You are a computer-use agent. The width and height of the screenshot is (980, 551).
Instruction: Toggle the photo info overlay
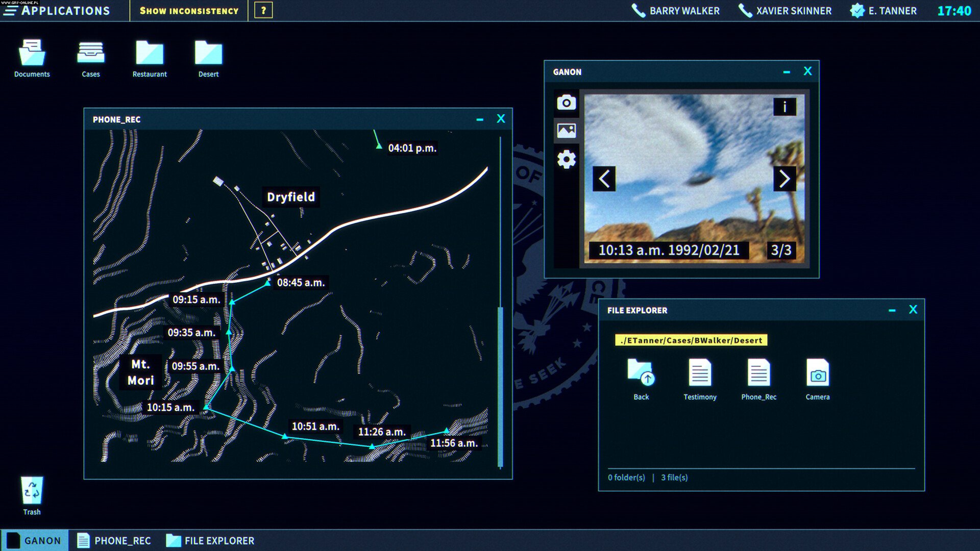click(786, 106)
